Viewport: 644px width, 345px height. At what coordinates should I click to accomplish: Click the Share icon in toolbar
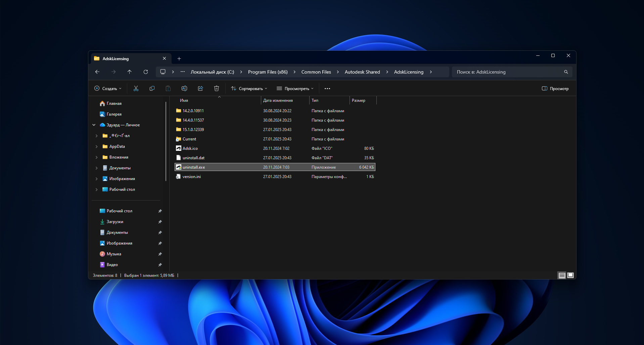200,88
